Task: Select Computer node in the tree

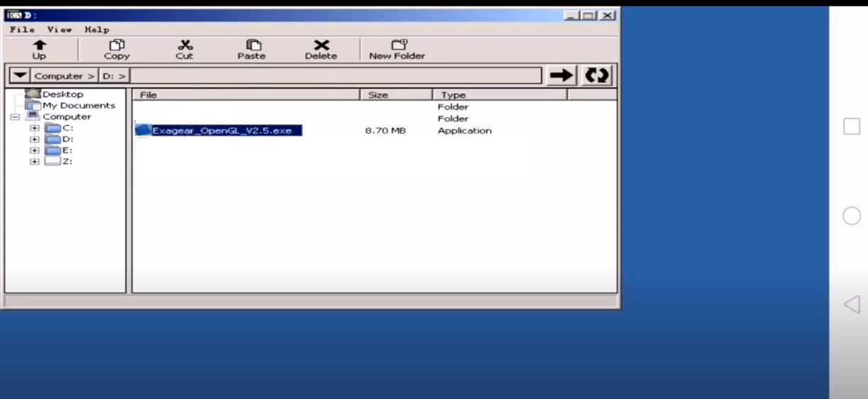Action: [67, 116]
